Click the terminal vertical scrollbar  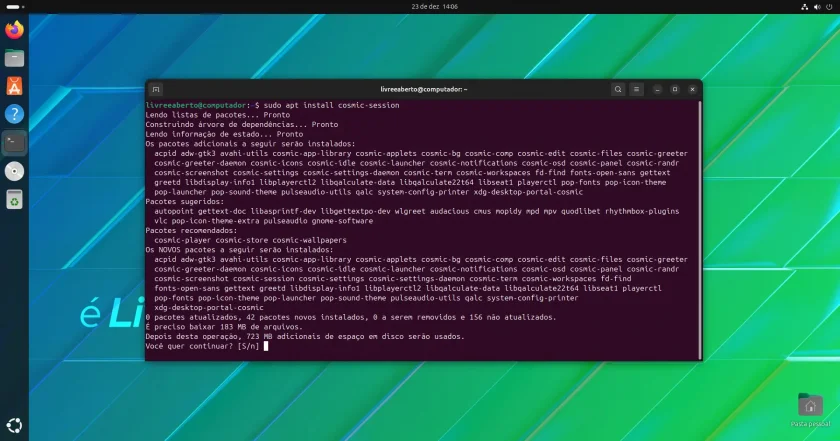(700, 230)
